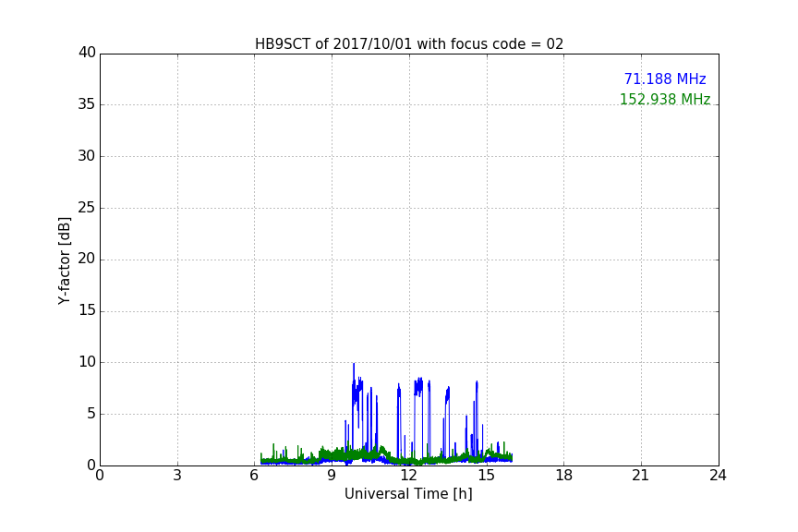Click y-axis tick label 25

tap(87, 207)
